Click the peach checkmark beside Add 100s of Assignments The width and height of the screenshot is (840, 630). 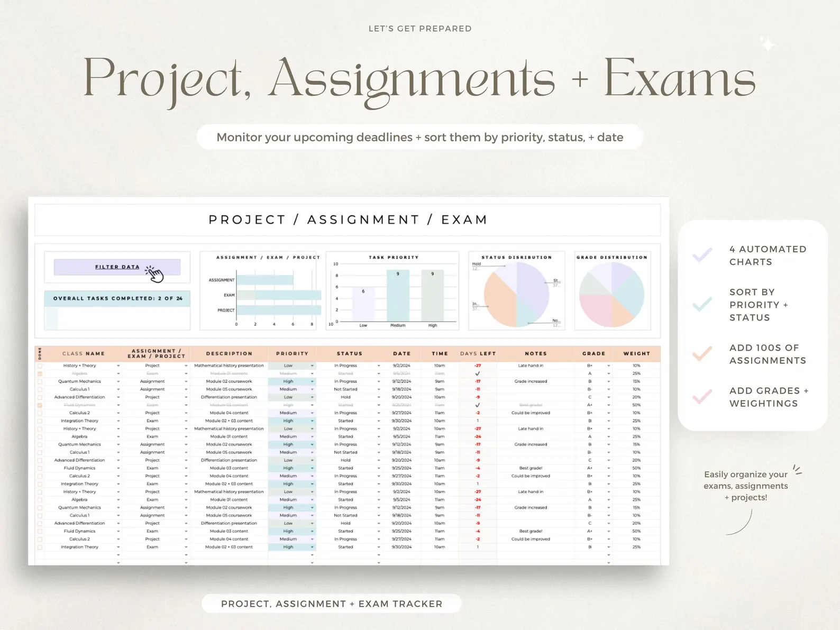point(702,354)
